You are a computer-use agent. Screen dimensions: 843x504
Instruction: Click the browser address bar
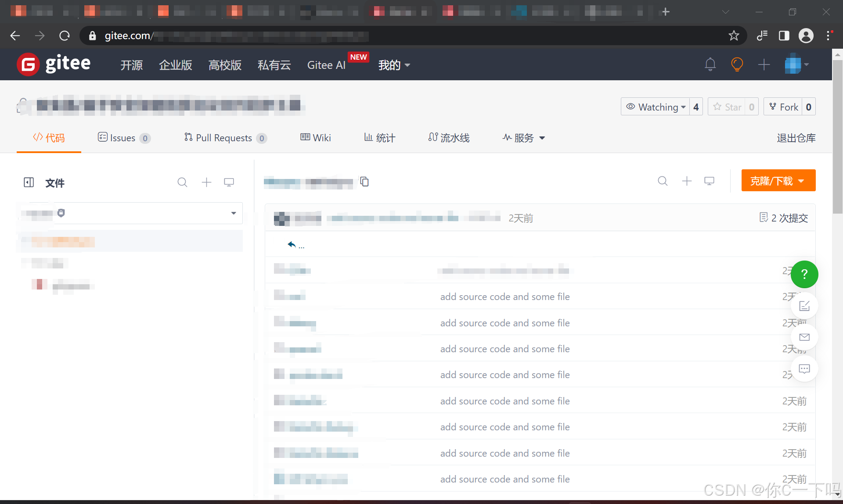395,36
